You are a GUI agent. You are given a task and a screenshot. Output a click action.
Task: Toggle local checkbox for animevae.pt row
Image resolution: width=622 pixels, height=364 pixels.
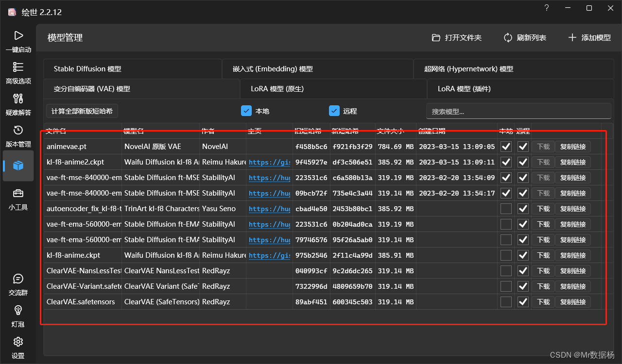click(506, 147)
